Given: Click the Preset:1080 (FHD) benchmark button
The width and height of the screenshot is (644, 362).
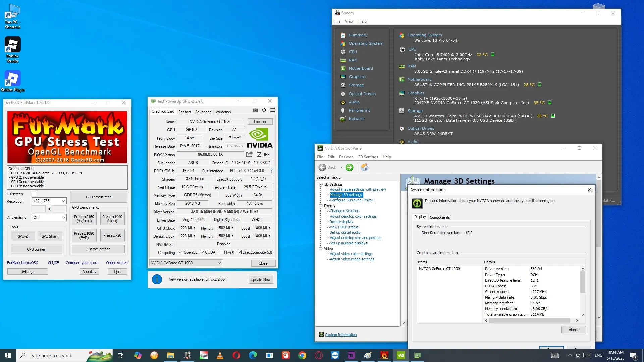Looking at the screenshot, I should (84, 235).
